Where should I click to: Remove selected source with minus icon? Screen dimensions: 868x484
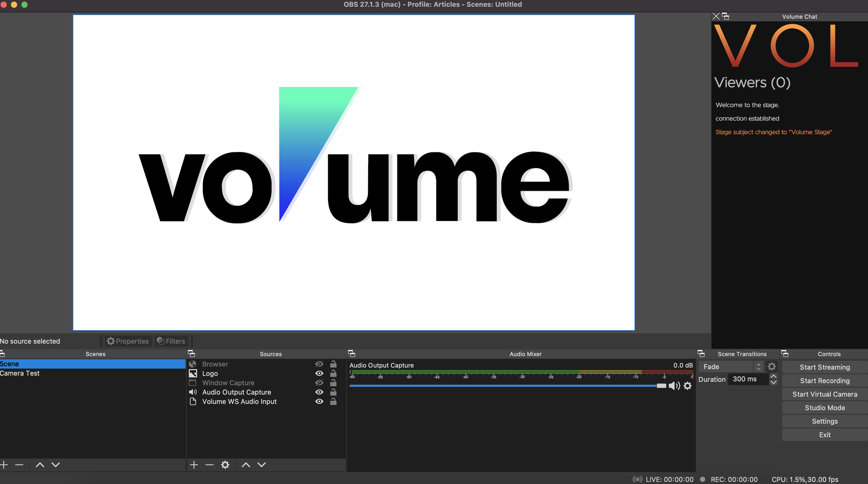210,465
